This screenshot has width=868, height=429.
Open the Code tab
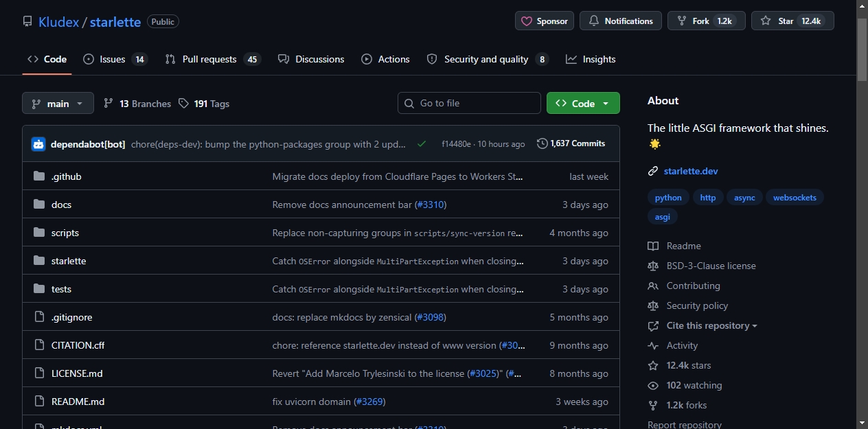(47, 59)
